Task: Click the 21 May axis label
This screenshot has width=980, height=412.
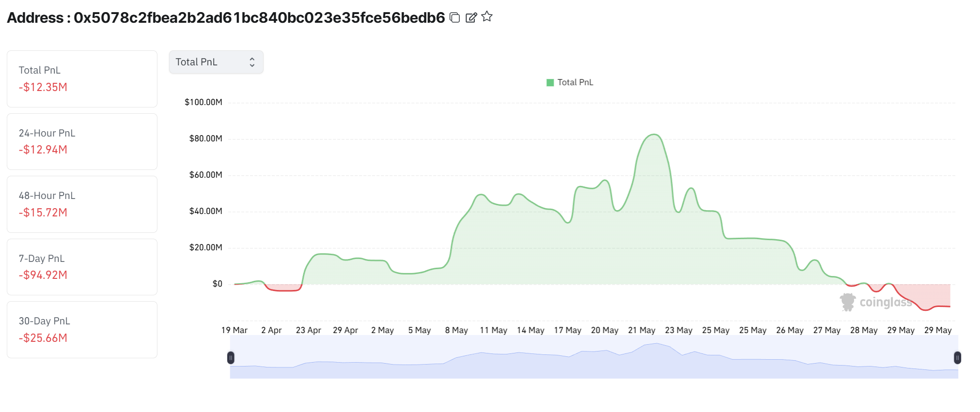Action: point(641,330)
